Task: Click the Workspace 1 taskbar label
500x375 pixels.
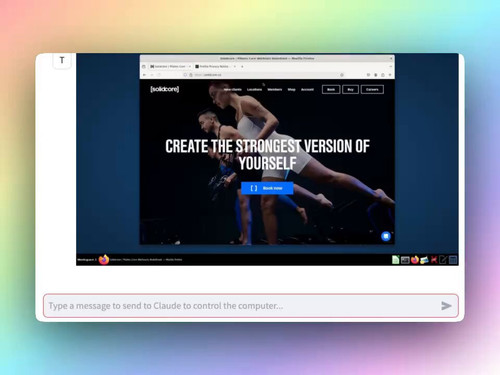Action: click(x=87, y=259)
